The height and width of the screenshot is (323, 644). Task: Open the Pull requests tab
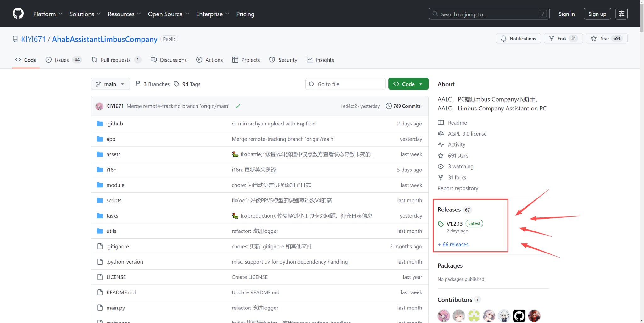pyautogui.click(x=115, y=60)
